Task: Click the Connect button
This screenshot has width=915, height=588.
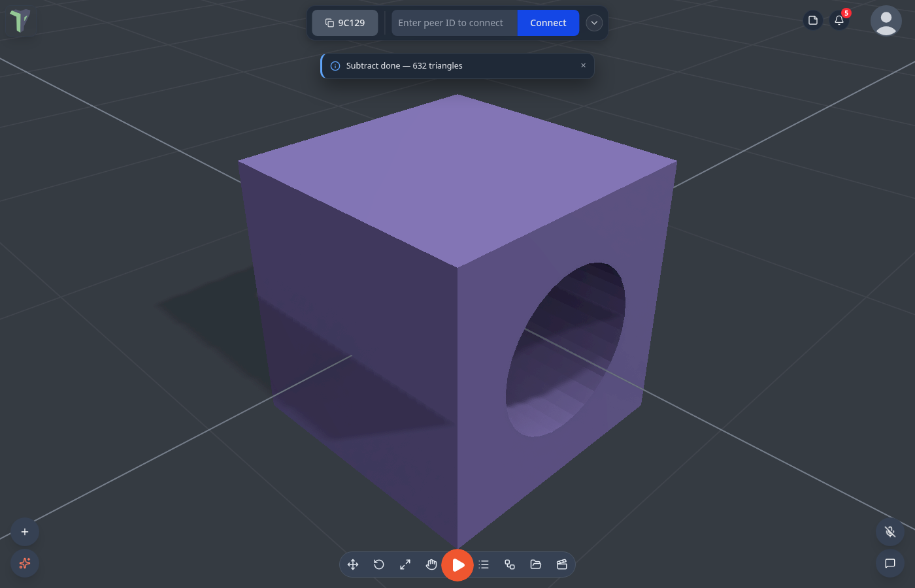Action: pyautogui.click(x=548, y=23)
